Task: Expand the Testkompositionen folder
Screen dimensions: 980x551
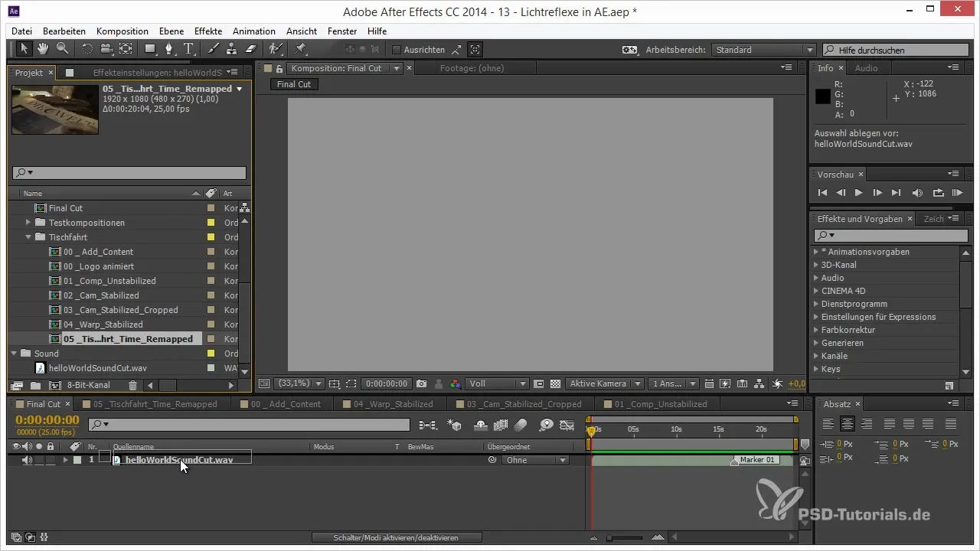Action: click(x=28, y=223)
